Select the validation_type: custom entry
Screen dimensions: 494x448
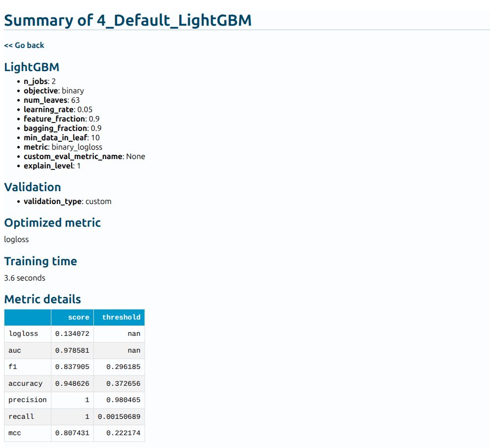67,202
